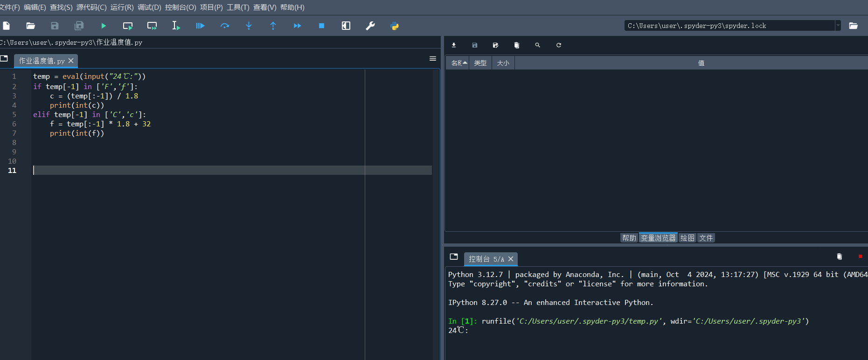Viewport: 868px width, 360px height.
Task: Open 查看(V) menu
Action: [264, 7]
